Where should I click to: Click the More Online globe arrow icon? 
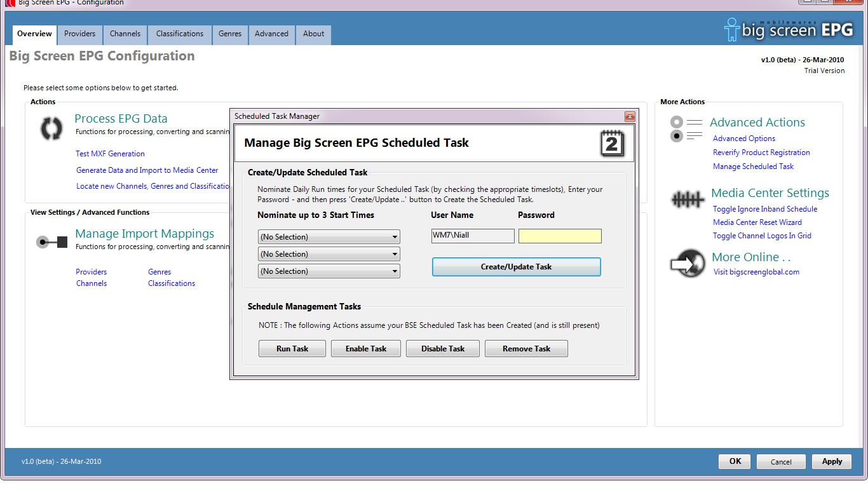(688, 264)
